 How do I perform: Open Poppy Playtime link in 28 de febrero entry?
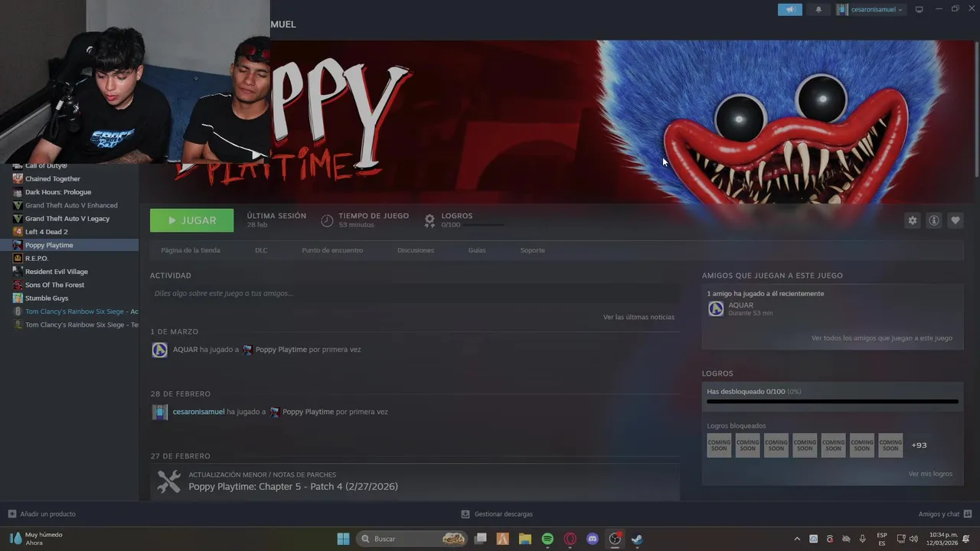click(308, 412)
